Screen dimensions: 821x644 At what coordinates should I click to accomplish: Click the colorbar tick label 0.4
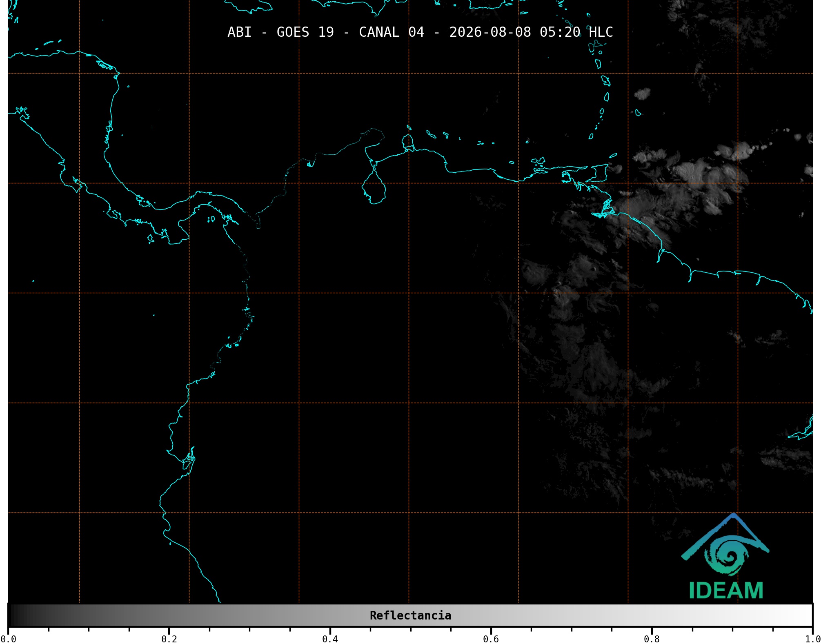330,639
